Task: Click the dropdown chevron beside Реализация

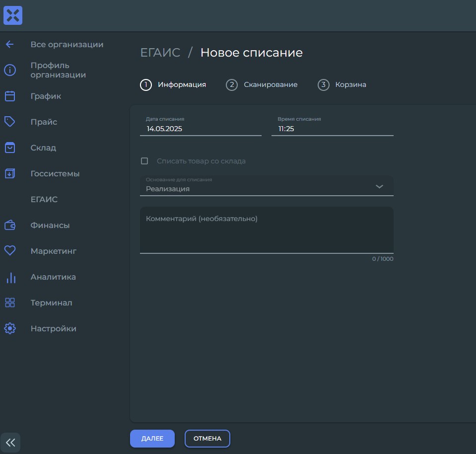Action: pyautogui.click(x=379, y=186)
